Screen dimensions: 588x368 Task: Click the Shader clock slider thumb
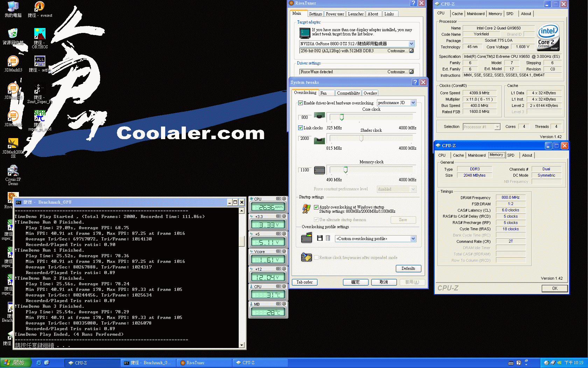[x=361, y=138]
